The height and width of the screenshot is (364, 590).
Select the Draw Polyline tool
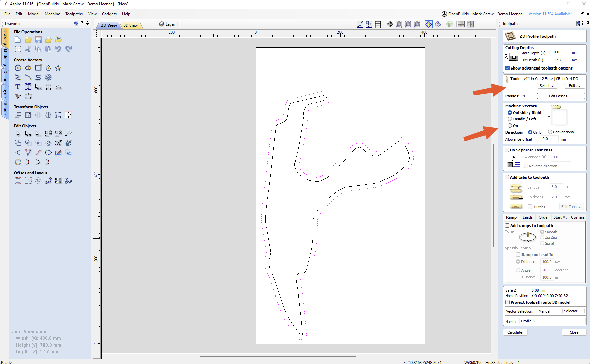tap(18, 77)
